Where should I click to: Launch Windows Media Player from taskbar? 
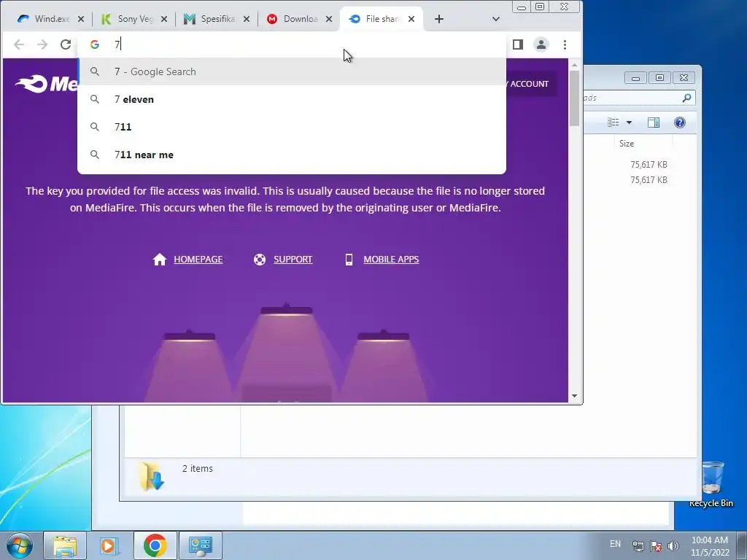click(109, 545)
